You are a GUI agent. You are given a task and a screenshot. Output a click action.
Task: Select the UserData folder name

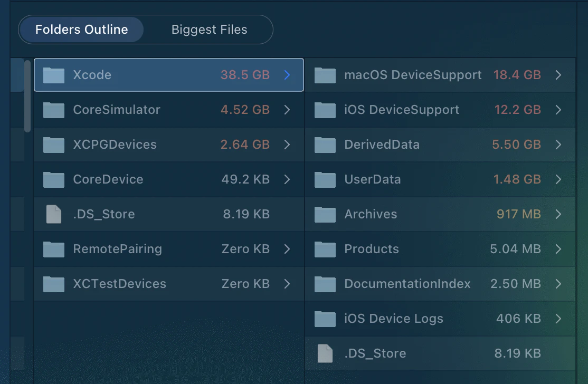(x=372, y=179)
